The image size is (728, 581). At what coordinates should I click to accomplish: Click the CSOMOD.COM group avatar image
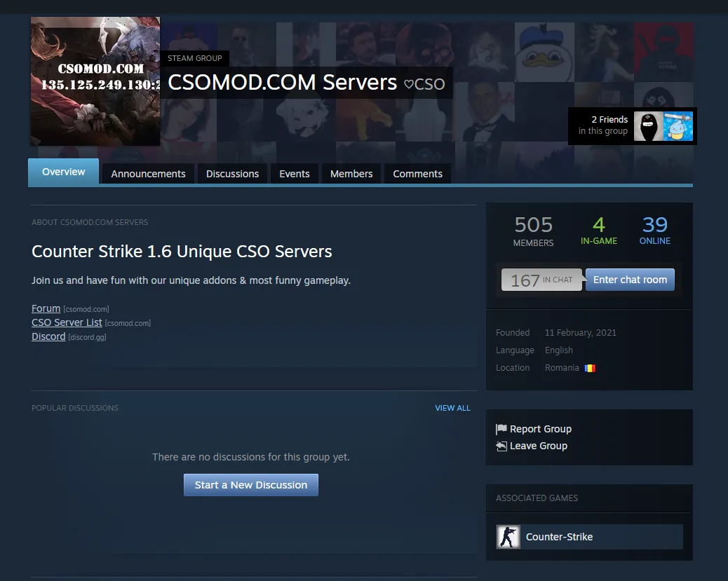click(x=95, y=81)
